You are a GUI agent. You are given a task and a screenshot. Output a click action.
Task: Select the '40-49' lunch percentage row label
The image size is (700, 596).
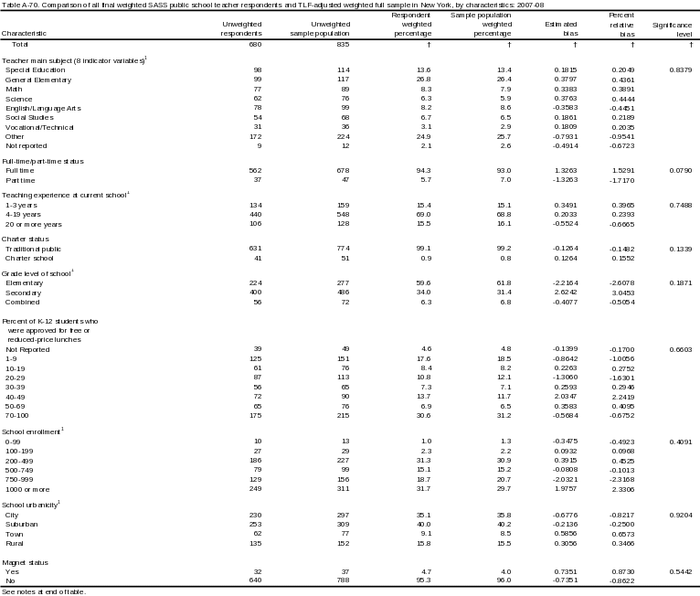16,398
